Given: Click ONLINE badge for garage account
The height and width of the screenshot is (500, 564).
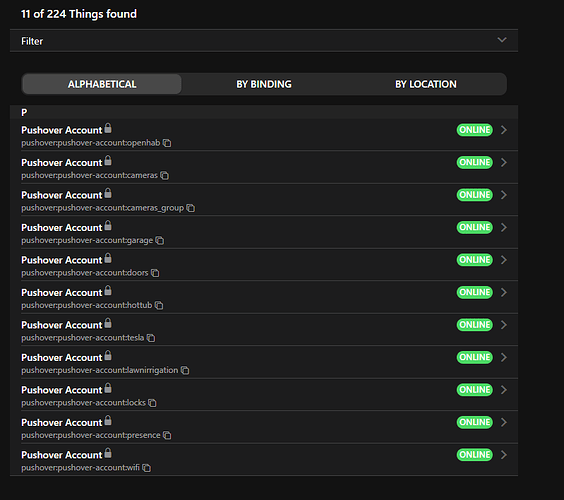Looking at the screenshot, I should (474, 227).
